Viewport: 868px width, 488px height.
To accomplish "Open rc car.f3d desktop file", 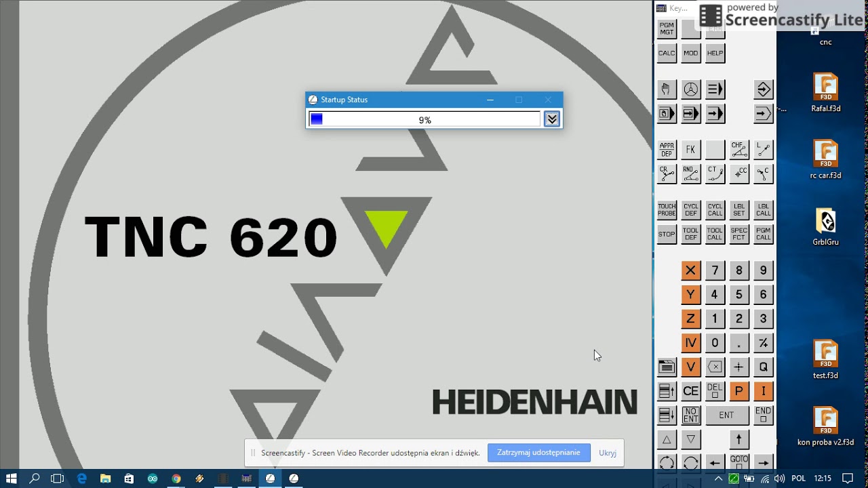I will [825, 159].
